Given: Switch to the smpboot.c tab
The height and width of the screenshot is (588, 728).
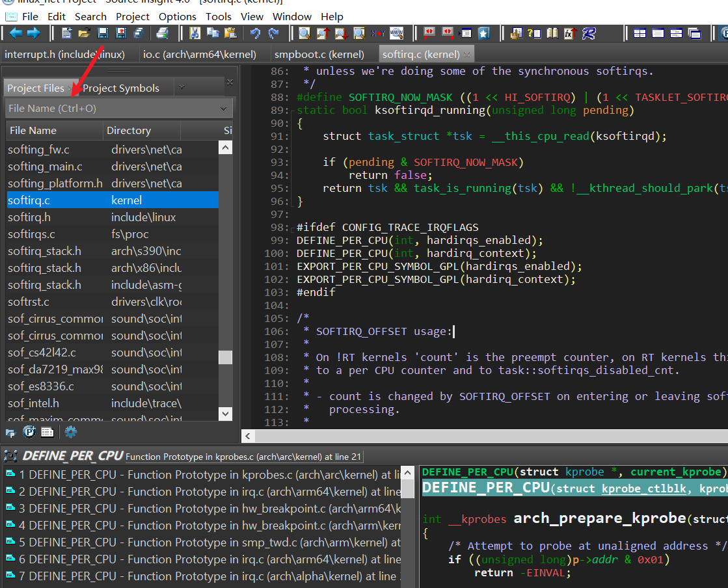Looking at the screenshot, I should pyautogui.click(x=318, y=55).
